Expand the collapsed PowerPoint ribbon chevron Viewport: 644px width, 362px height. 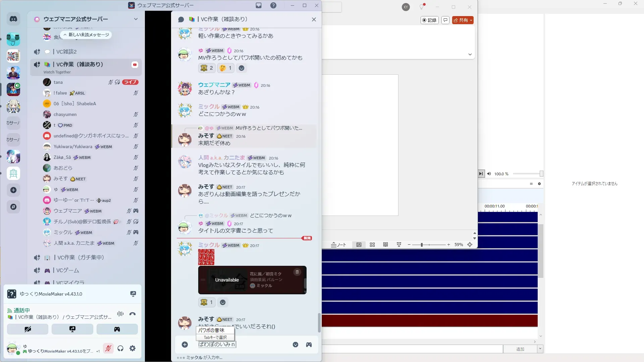point(470,54)
